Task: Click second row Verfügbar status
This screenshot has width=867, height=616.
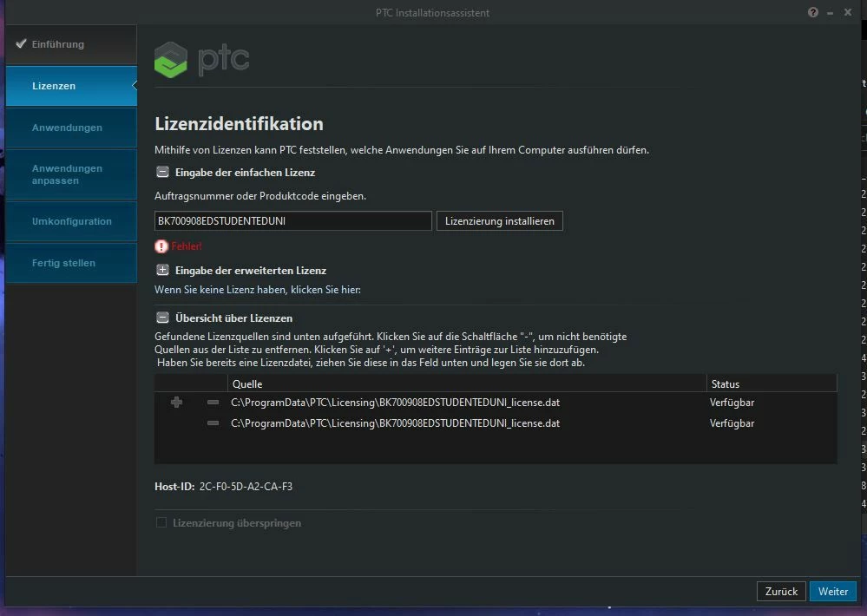Action: [x=732, y=423]
